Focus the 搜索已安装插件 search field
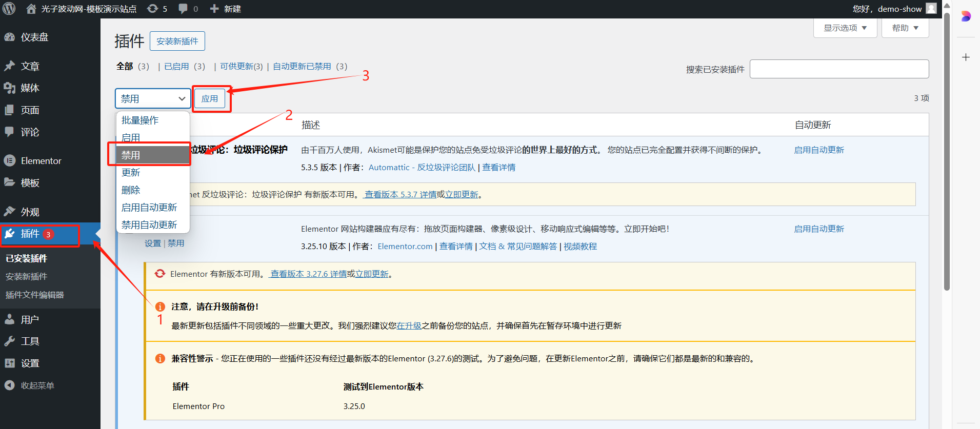Viewport: 980px width, 429px height. pos(839,69)
